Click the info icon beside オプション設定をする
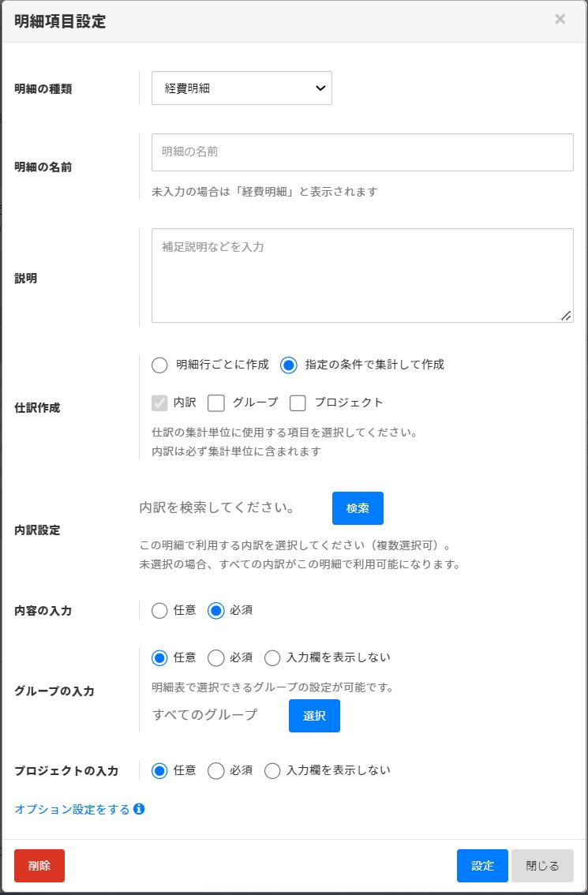The image size is (588, 895). (139, 809)
